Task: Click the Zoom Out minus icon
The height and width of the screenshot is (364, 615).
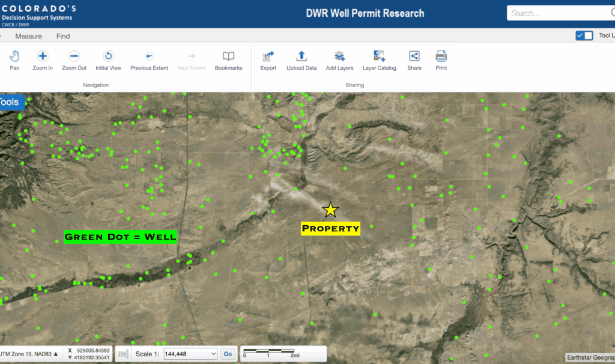Action: pos(74,56)
